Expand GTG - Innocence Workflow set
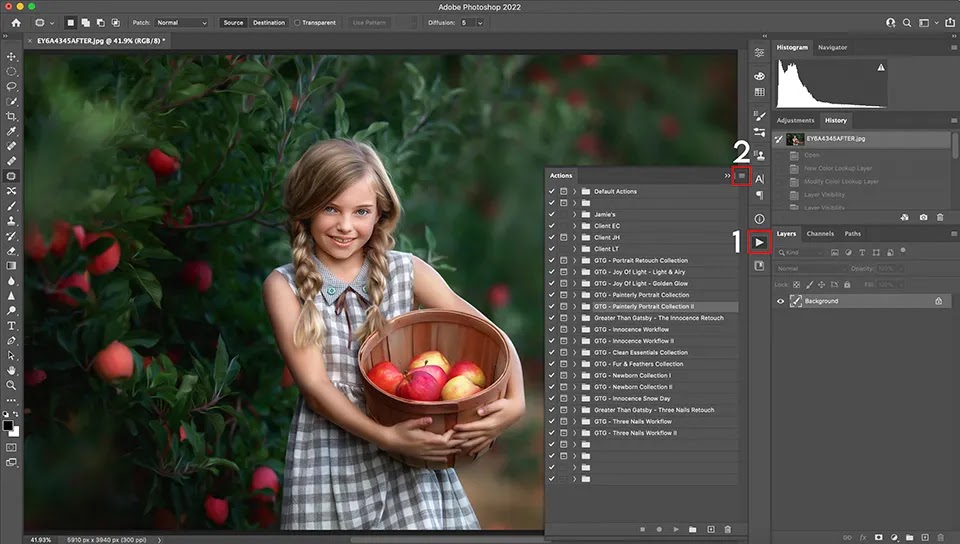 (x=574, y=329)
